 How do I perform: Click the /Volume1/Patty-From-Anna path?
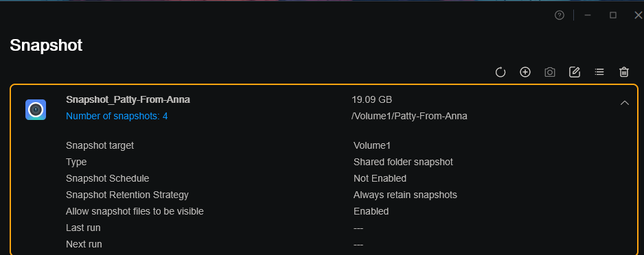click(409, 117)
